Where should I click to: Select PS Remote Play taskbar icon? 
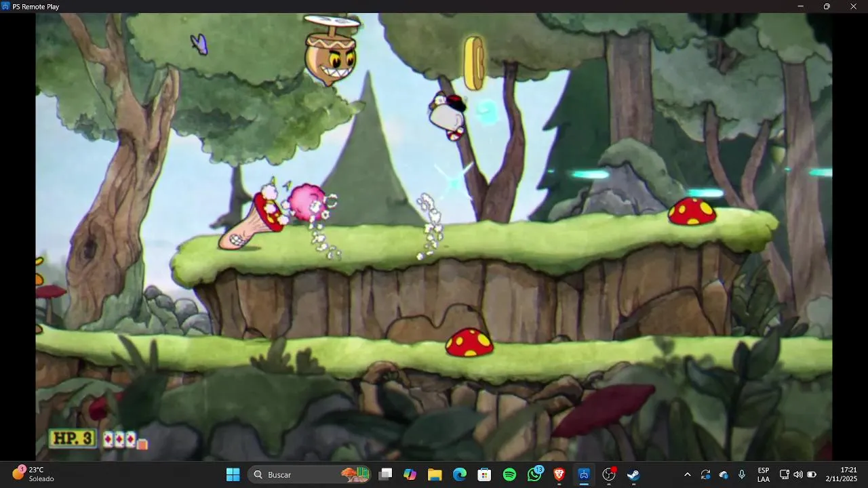click(584, 474)
